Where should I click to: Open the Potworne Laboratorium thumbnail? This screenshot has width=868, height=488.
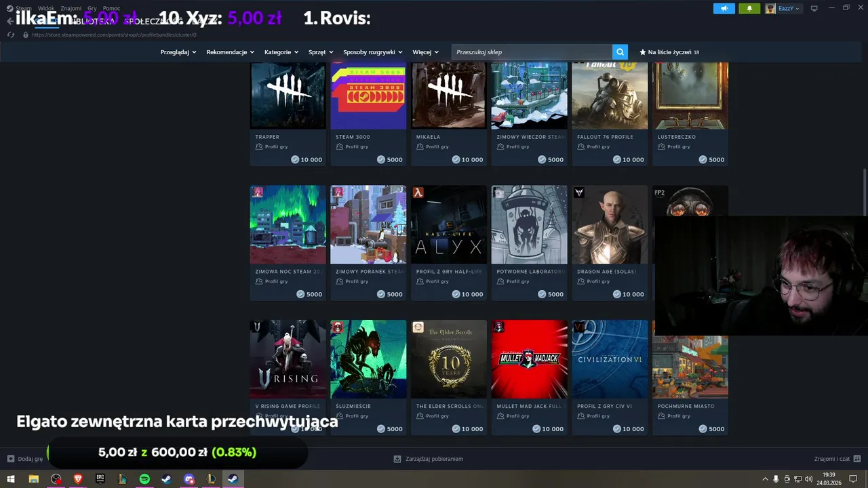coord(529,224)
